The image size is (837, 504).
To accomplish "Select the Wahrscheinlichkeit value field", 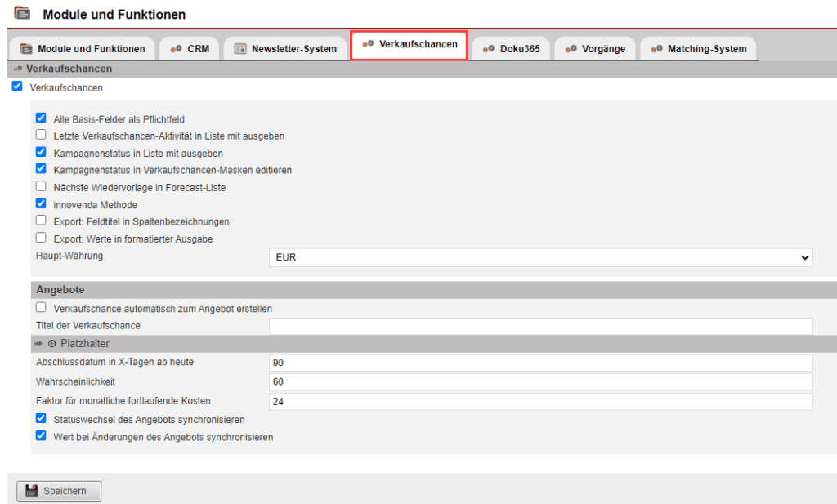I will click(539, 382).
